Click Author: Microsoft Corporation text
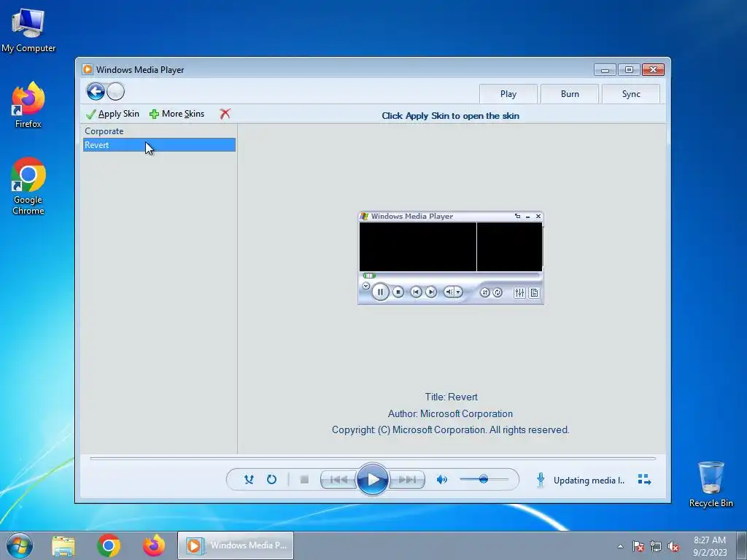 point(450,413)
